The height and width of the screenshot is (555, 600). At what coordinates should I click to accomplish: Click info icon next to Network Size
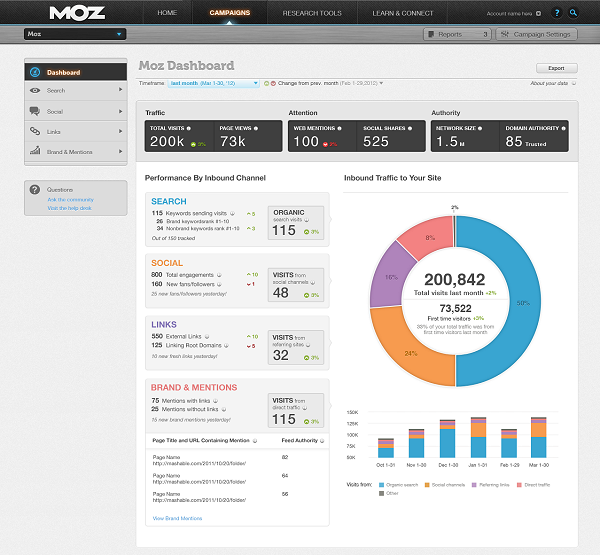click(480, 128)
